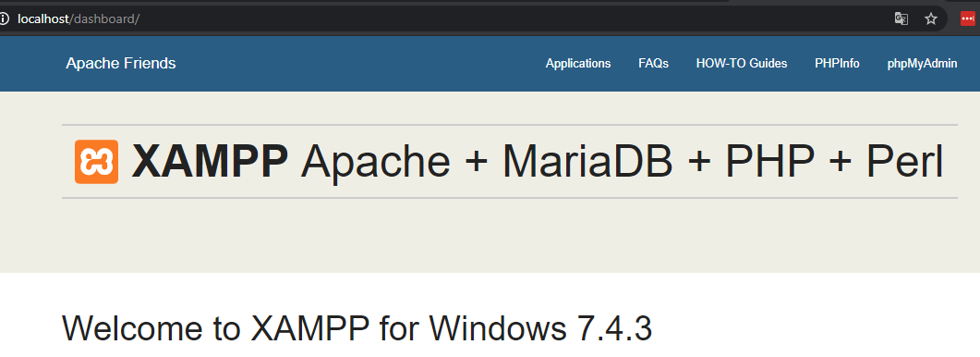Click the site info icon in address bar
The width and height of the screenshot is (980, 357).
pyautogui.click(x=4, y=18)
